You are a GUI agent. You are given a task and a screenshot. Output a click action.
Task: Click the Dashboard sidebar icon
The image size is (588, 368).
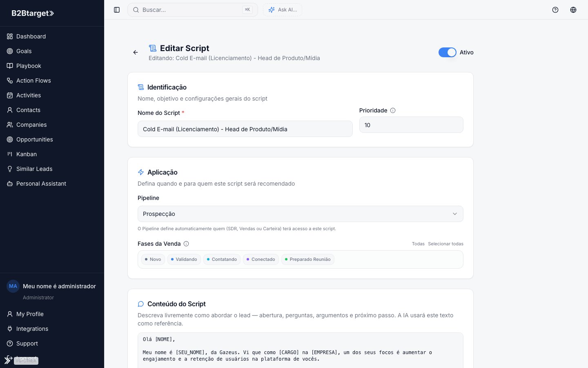[x=10, y=36]
